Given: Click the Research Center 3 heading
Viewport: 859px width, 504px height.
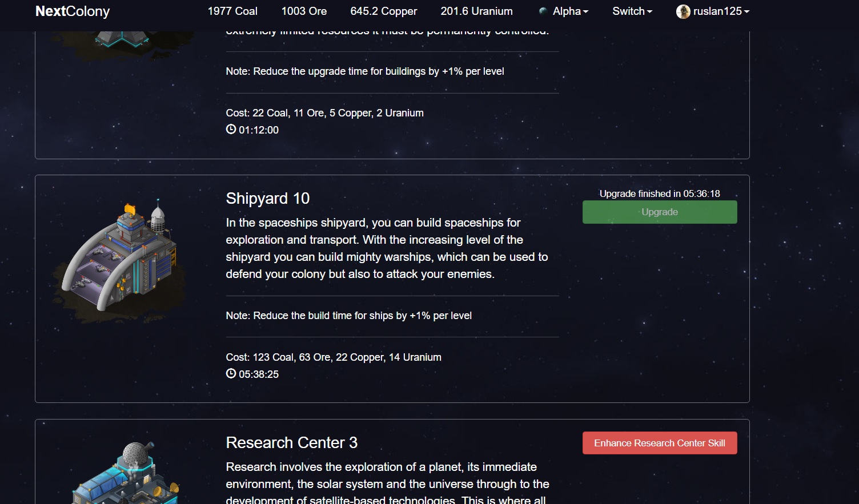Looking at the screenshot, I should click(291, 442).
